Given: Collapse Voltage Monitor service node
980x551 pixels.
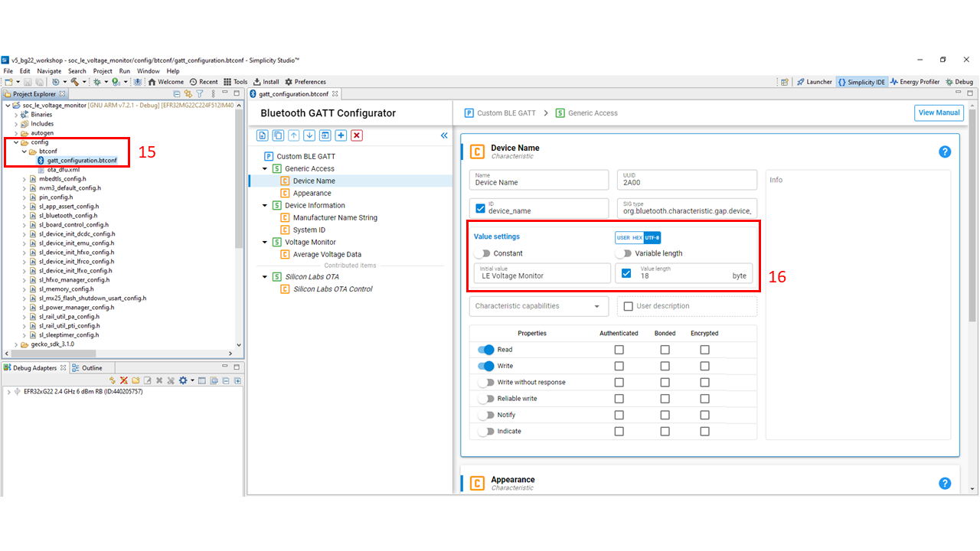Looking at the screenshot, I should pyautogui.click(x=265, y=242).
